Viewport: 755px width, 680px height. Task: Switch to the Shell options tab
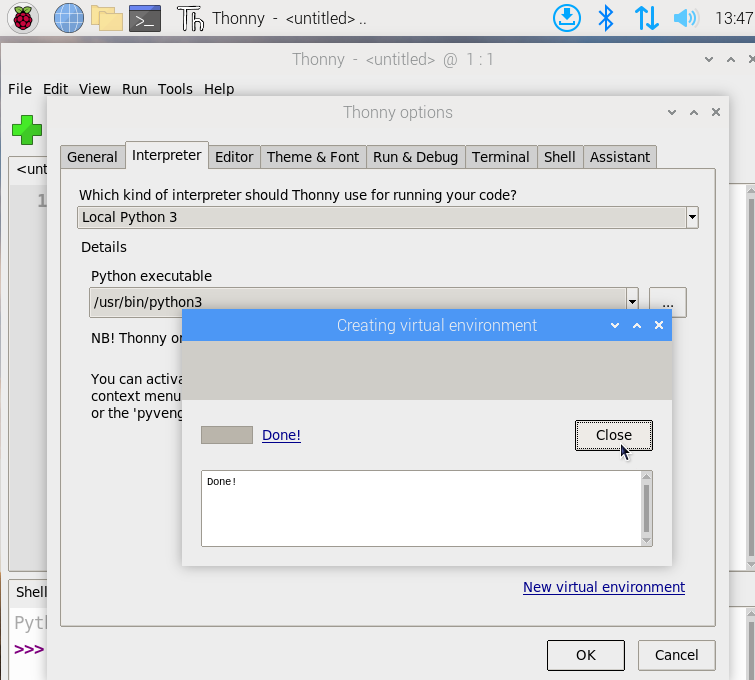click(560, 157)
